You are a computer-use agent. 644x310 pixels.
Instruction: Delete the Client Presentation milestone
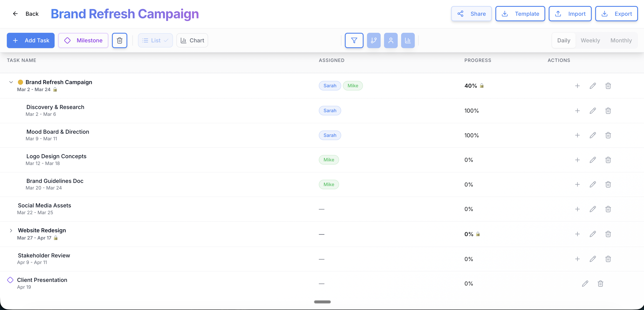600,284
